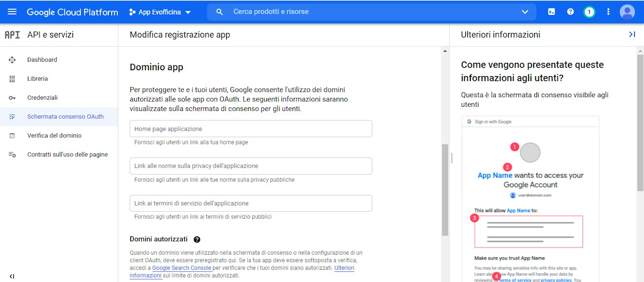This screenshot has height=282, width=644.
Task: Click the scroll-up arrow of the form
Action: 445,51
